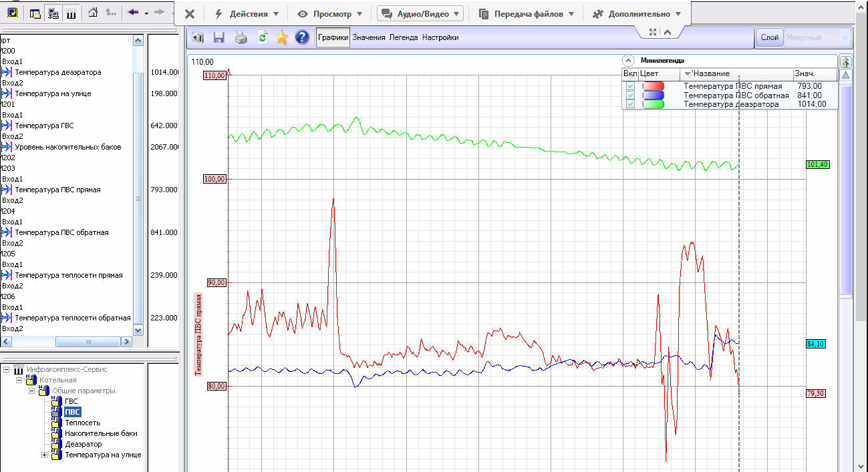Save the chart with the floppy disk icon
Screen dimensions: 868x472
coord(219,38)
